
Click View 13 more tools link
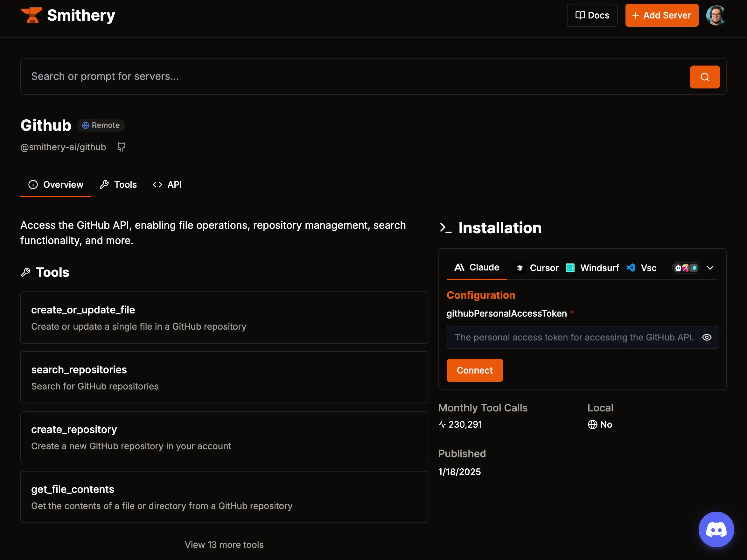coord(224,544)
